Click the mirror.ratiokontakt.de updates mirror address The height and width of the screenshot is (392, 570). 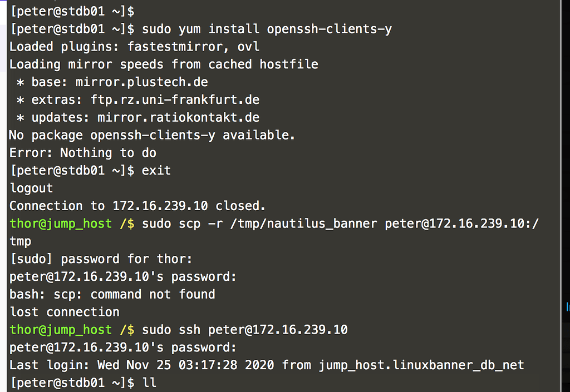178,118
